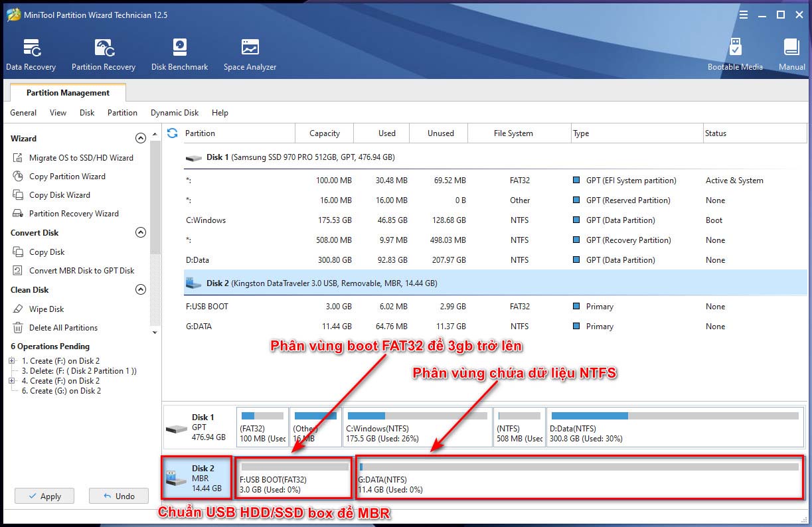Click the F:USB BOOT(FAT32) block in disk map
The image size is (812, 527).
pos(294,478)
